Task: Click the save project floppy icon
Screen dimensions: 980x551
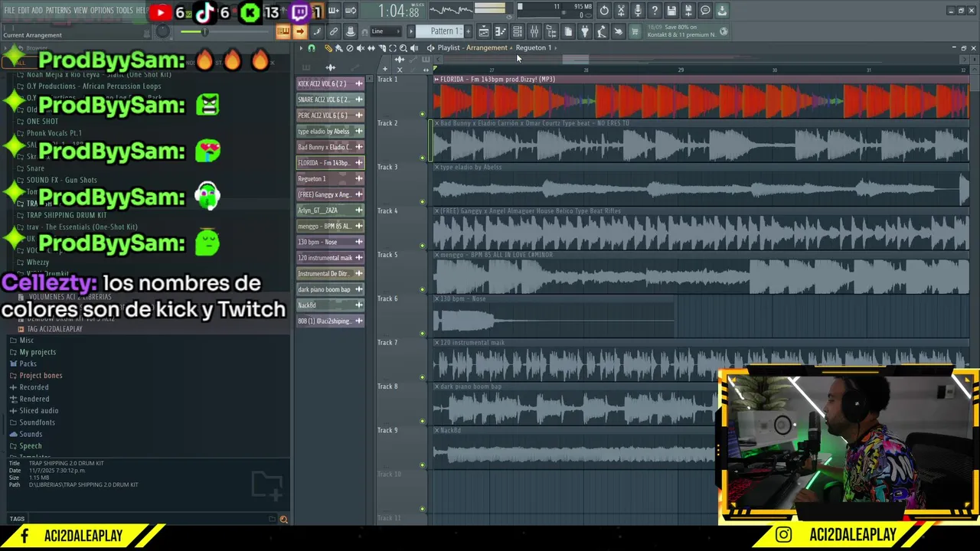Action: (671, 11)
